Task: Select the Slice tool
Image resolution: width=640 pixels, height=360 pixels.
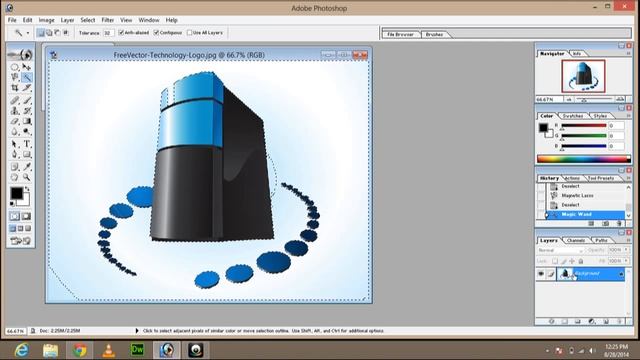Action: [x=27, y=88]
